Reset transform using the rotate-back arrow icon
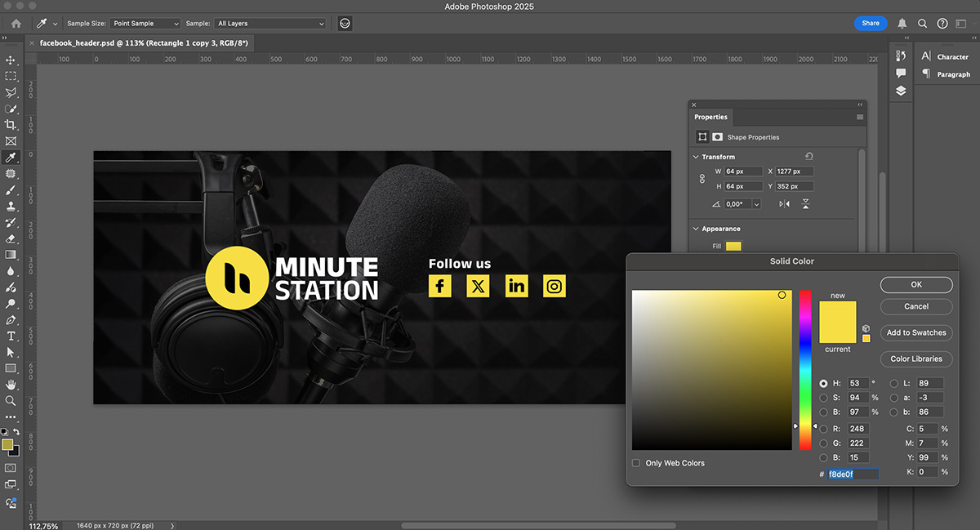 point(808,156)
